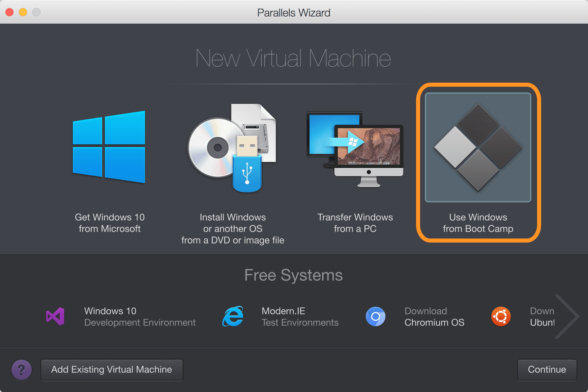This screenshot has height=392, width=588.
Task: Select the blue Windows 10 logo icon
Action: pos(109,147)
